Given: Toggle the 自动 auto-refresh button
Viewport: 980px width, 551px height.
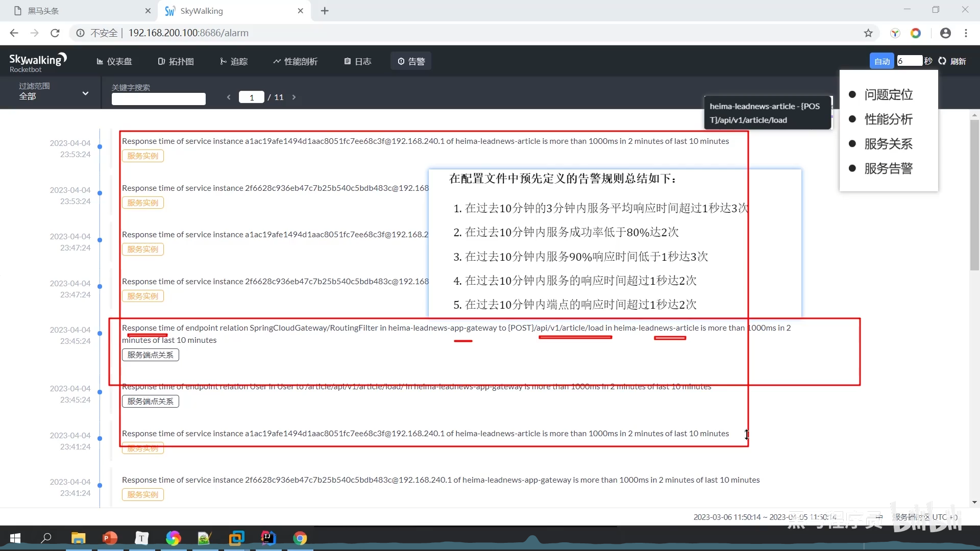Looking at the screenshot, I should (x=881, y=61).
